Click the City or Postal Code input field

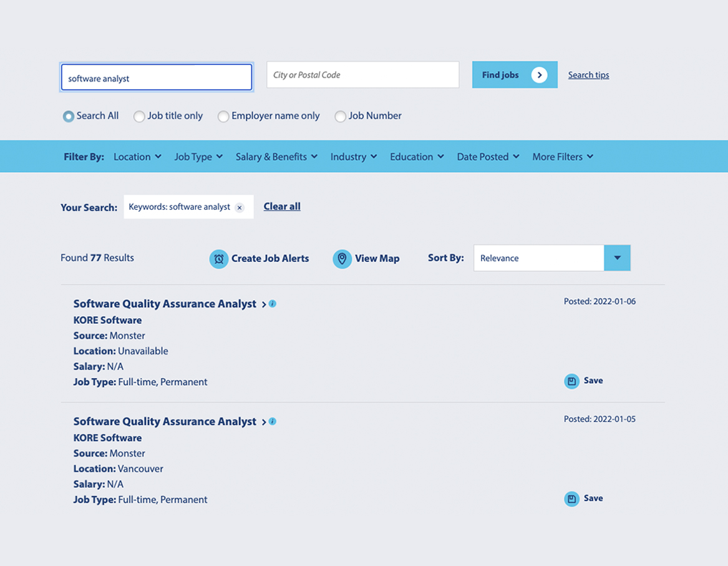point(363,74)
